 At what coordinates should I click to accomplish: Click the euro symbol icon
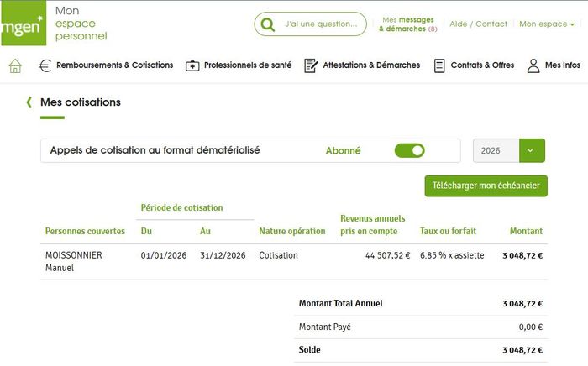(45, 65)
